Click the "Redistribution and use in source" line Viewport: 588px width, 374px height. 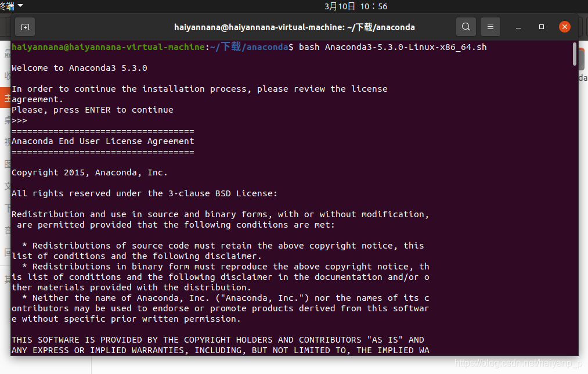pos(220,214)
